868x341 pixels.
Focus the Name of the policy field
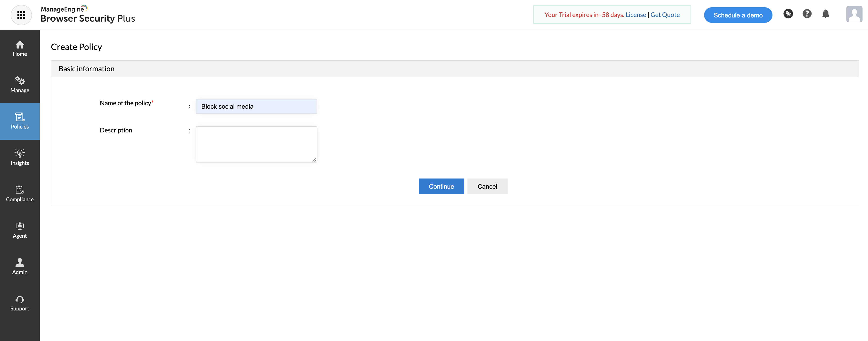[x=256, y=106]
